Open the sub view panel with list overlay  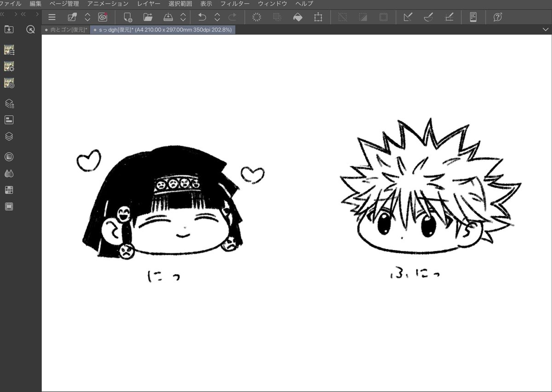coord(9,50)
